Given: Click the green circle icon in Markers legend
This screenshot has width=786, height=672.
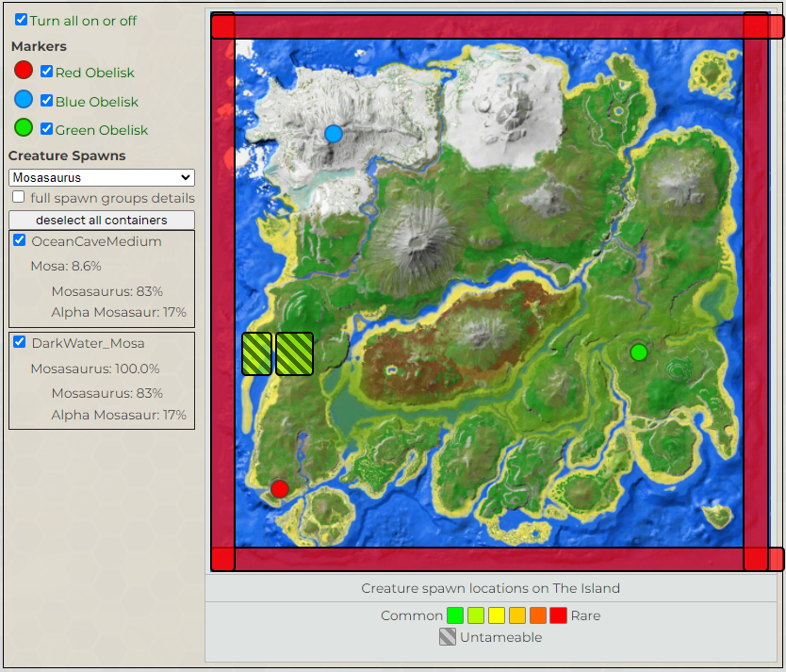Looking at the screenshot, I should click(x=24, y=128).
